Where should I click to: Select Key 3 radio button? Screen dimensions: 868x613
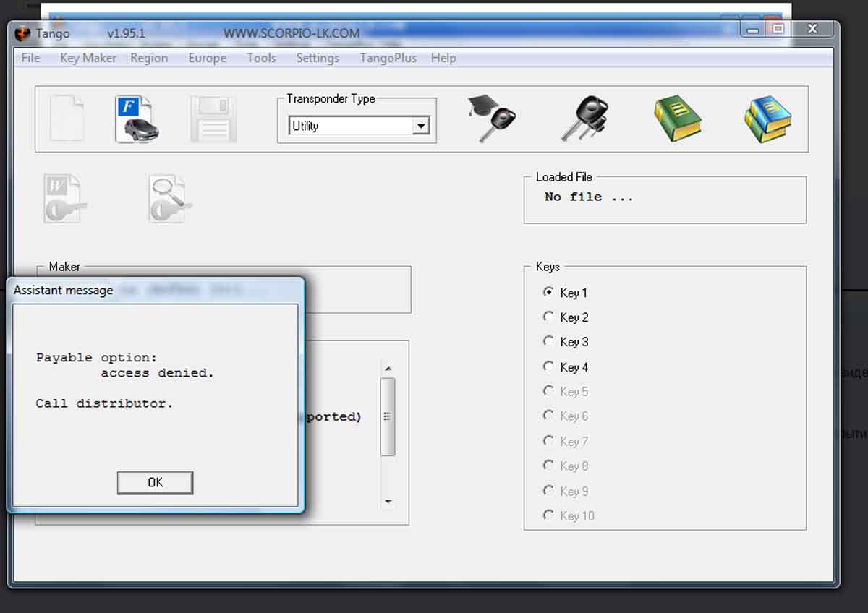pos(548,341)
